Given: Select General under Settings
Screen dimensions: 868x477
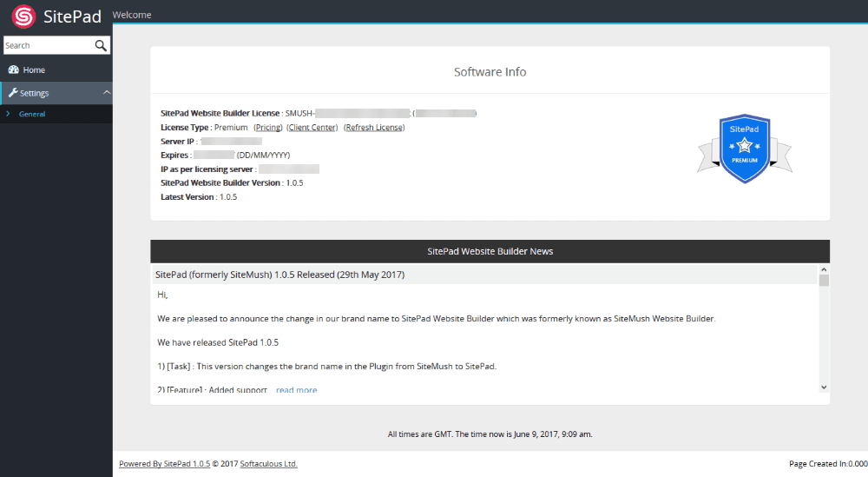Looking at the screenshot, I should [32, 114].
